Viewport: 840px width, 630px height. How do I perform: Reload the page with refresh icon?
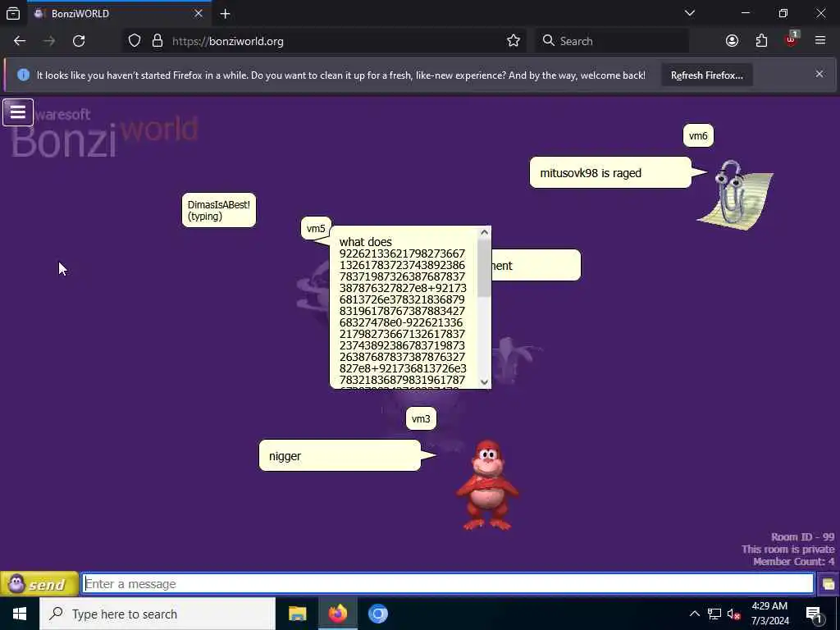(x=79, y=41)
